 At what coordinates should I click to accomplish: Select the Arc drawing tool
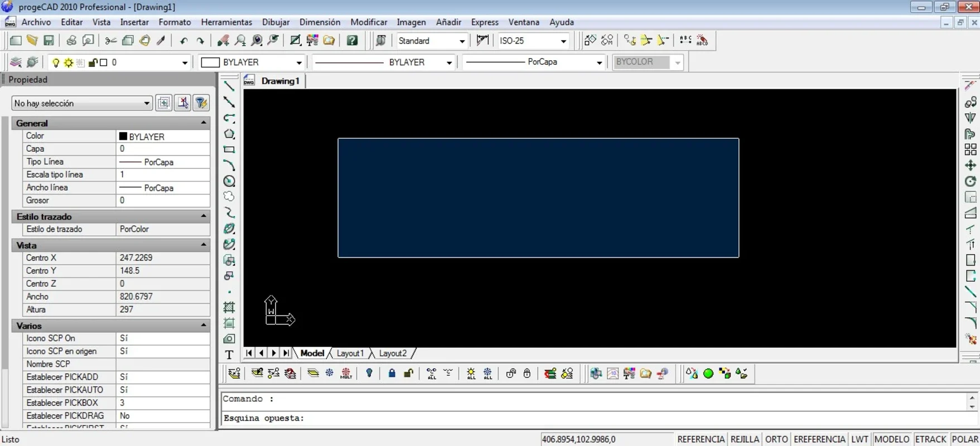pyautogui.click(x=229, y=165)
